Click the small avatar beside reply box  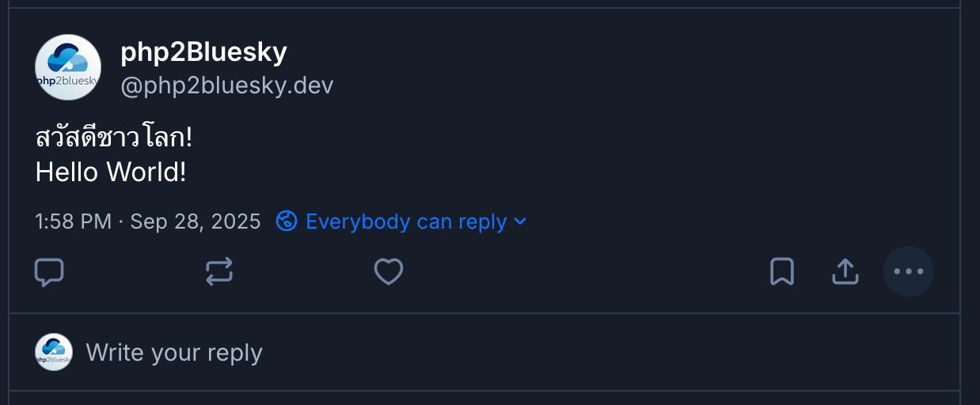tap(54, 352)
